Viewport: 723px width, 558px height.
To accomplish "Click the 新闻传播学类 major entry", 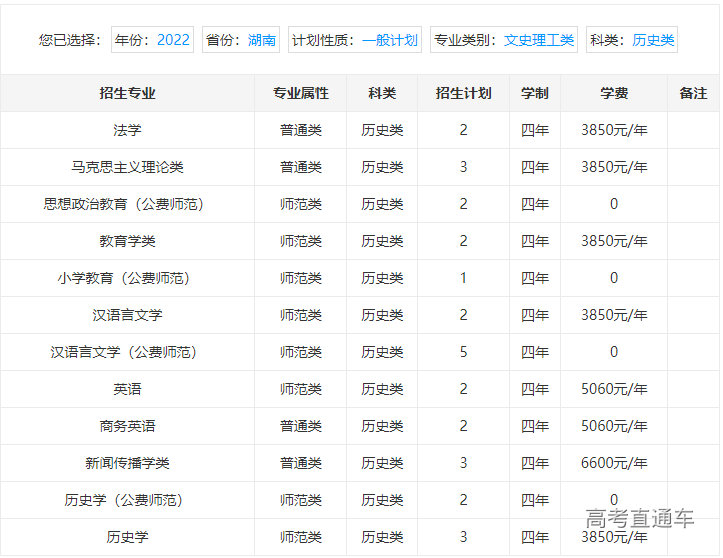I will click(127, 463).
